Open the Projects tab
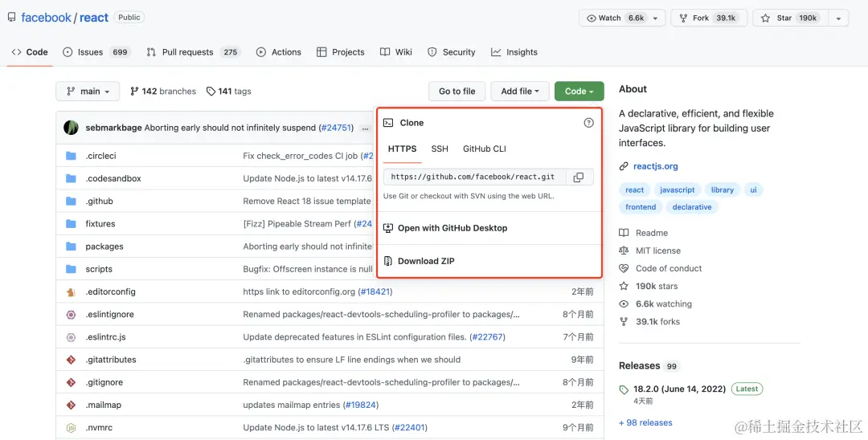Screen dimensions: 868x440 coord(341,52)
